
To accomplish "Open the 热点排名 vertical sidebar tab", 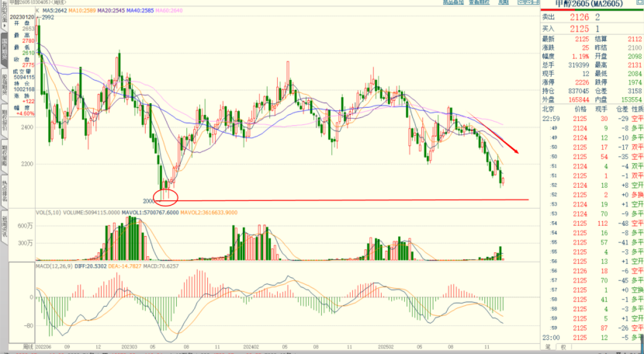I will [x=4, y=193].
